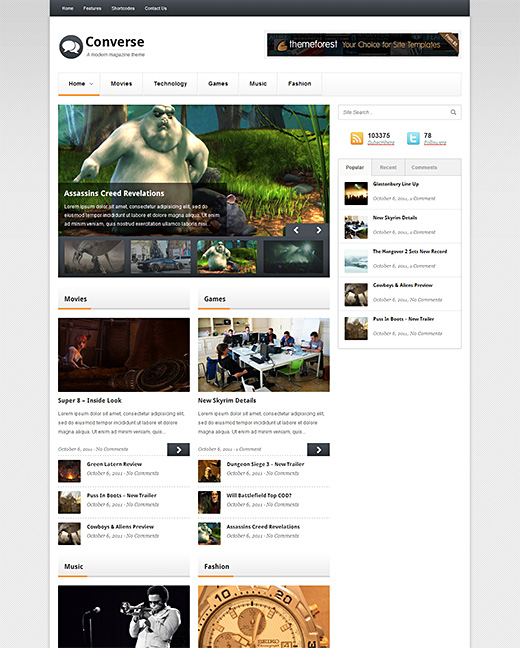Switch to the Comments tab
The width and height of the screenshot is (520, 648).
tap(424, 167)
